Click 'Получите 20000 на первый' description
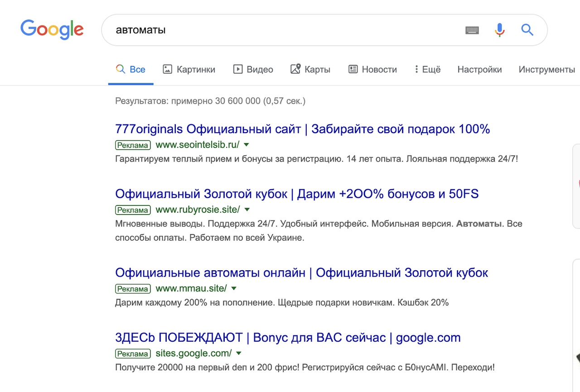Viewport: 580px width, 392px height. pos(305,367)
